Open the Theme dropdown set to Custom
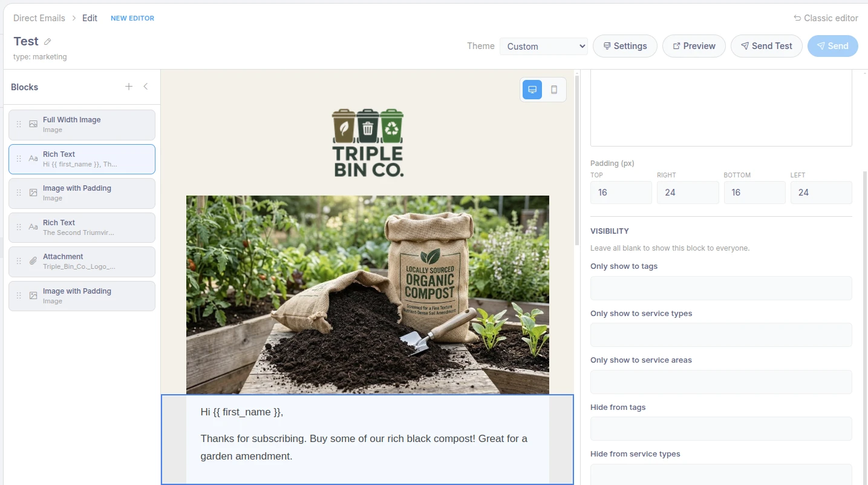The image size is (868, 485). [x=544, y=46]
